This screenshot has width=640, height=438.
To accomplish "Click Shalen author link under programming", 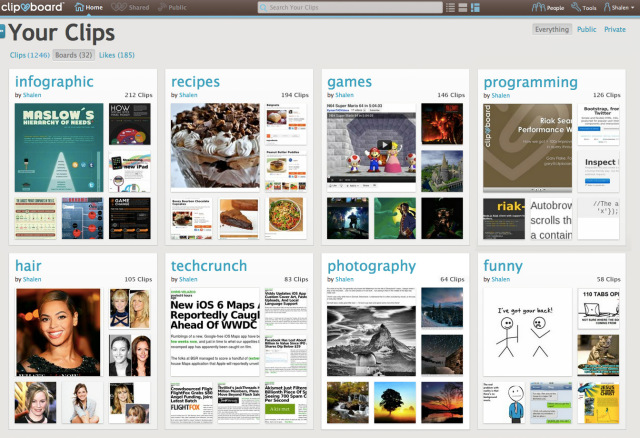I will tap(501, 96).
